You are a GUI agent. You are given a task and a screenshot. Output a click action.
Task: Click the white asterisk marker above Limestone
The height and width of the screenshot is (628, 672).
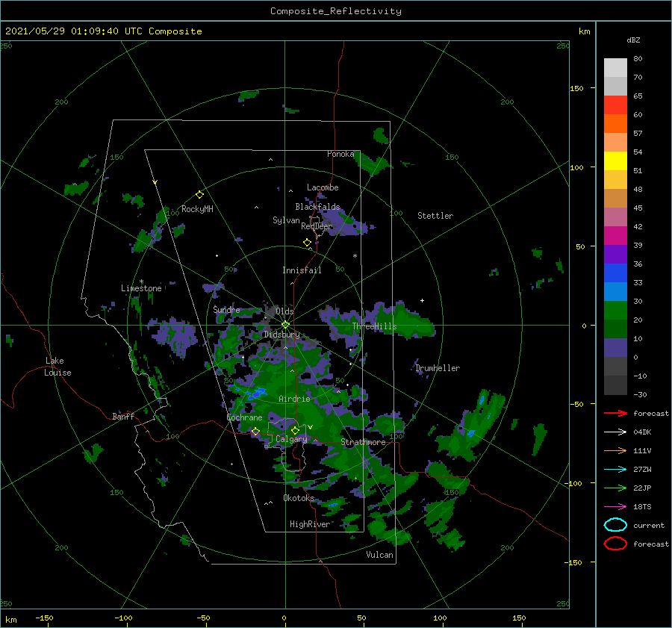[x=141, y=282]
